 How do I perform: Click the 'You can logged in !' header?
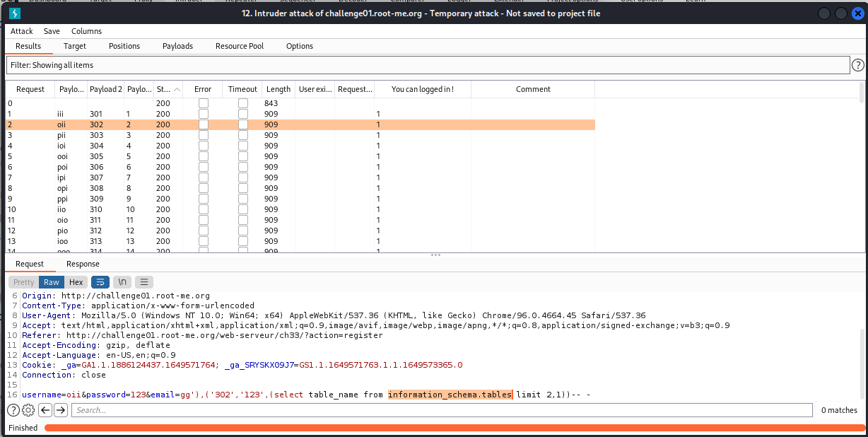423,89
